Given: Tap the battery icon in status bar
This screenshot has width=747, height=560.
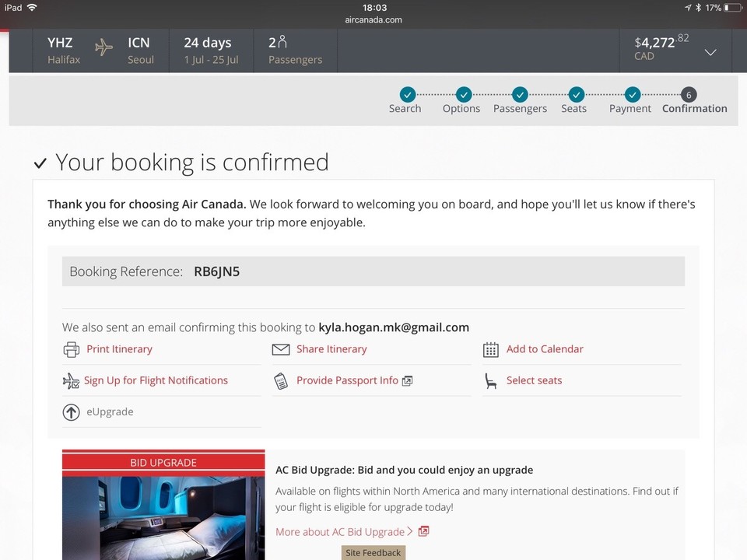Looking at the screenshot, I should [x=733, y=8].
